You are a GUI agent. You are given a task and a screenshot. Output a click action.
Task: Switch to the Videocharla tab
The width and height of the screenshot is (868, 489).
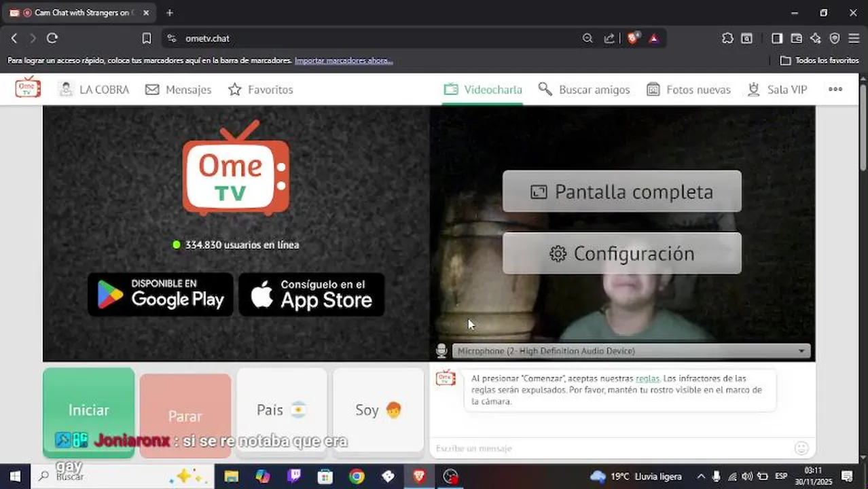coord(483,90)
